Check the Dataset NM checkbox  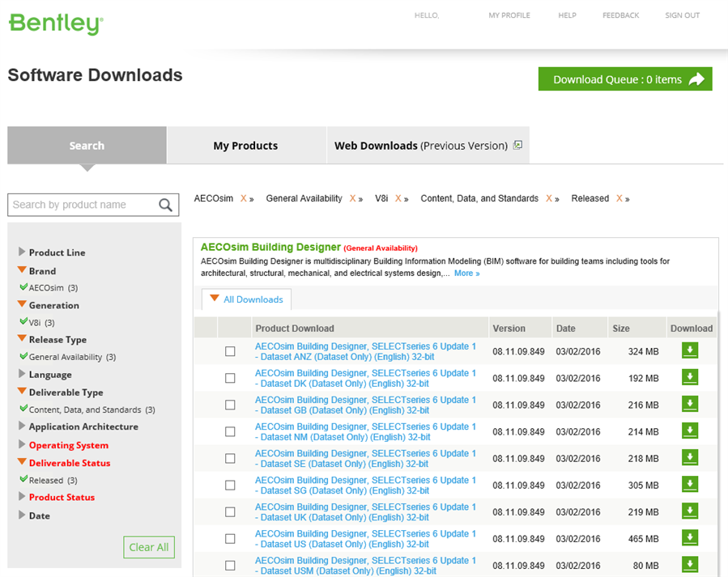click(230, 431)
